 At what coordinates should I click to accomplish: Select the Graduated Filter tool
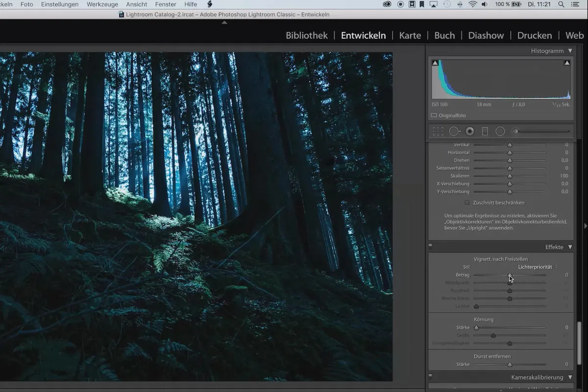(x=485, y=131)
